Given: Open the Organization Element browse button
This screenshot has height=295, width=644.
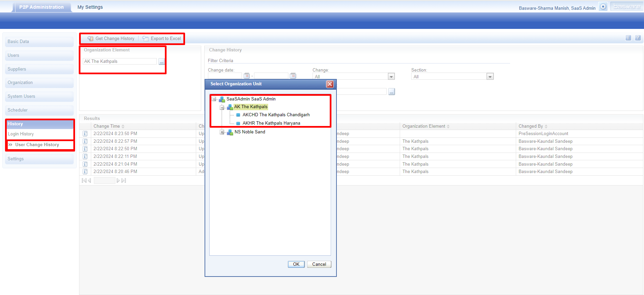Looking at the screenshot, I should click(x=162, y=62).
